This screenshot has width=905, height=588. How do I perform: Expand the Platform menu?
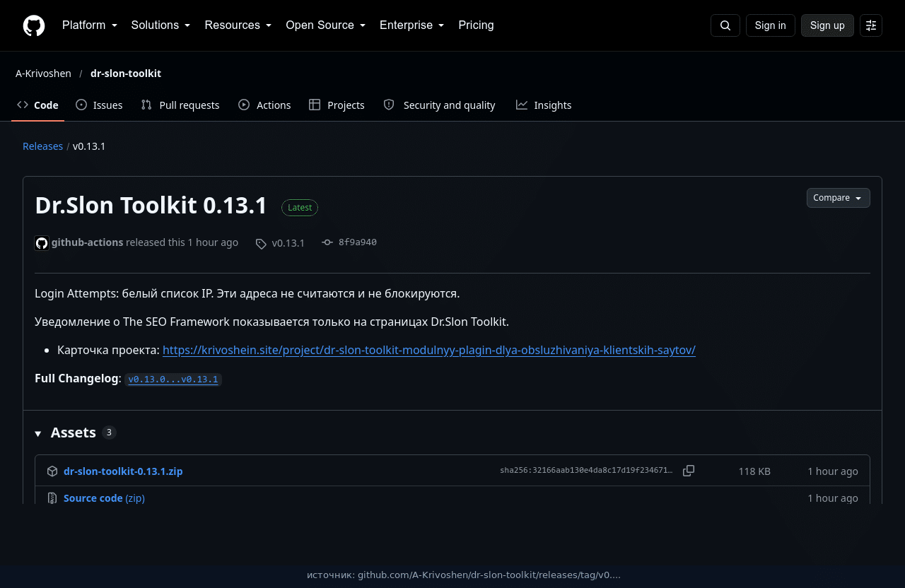(90, 25)
